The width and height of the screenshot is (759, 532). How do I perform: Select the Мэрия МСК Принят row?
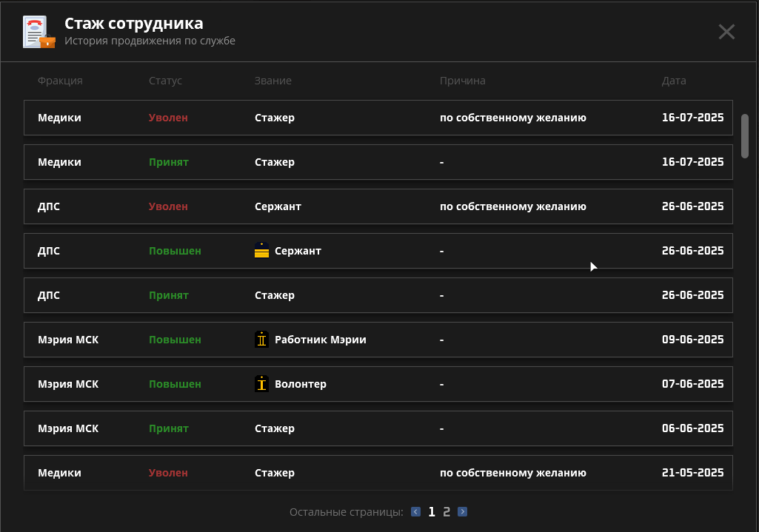[x=378, y=428]
